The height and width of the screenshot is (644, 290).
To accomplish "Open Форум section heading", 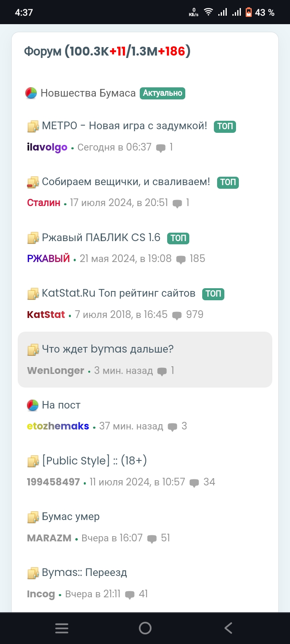I will pos(43,52).
